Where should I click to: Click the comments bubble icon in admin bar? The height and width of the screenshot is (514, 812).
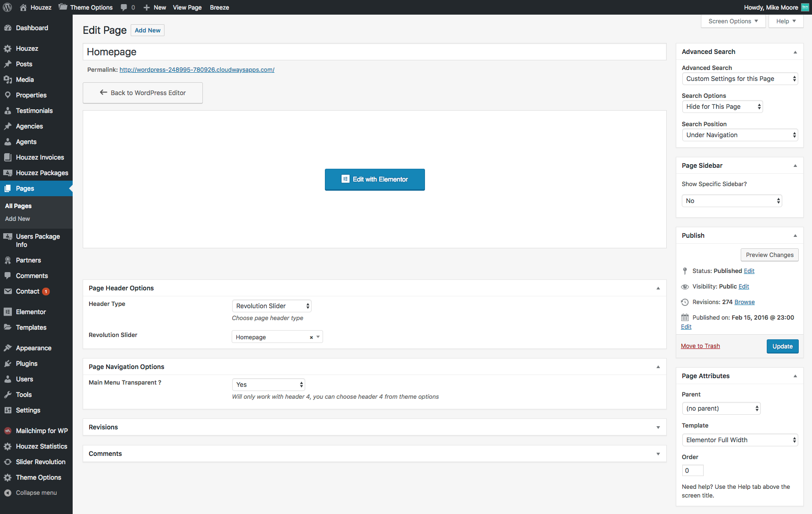[124, 7]
